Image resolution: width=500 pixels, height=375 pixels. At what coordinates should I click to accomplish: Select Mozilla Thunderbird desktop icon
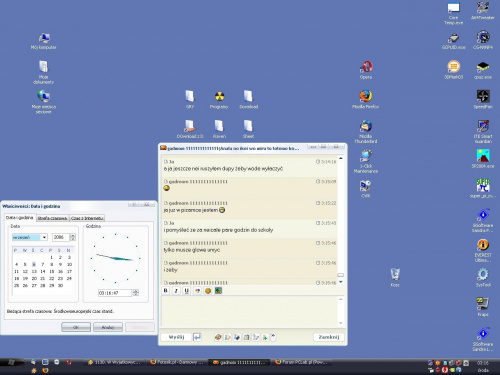click(366, 132)
